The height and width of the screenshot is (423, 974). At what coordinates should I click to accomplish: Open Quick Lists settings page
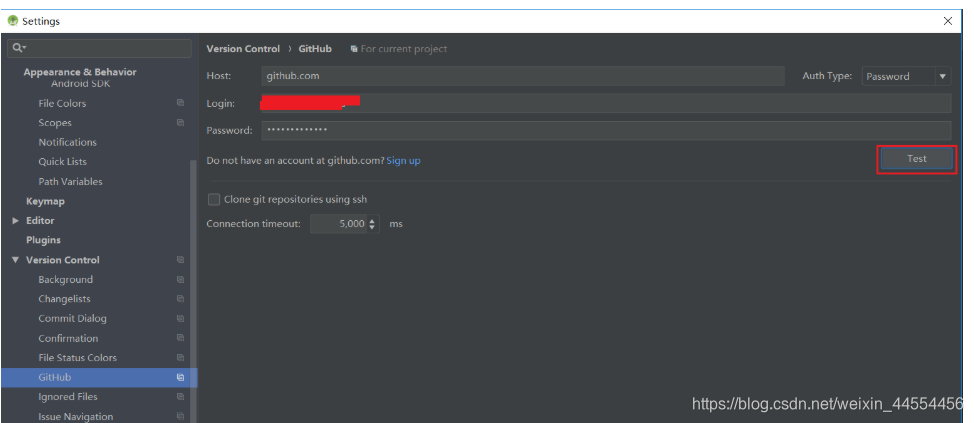[63, 161]
